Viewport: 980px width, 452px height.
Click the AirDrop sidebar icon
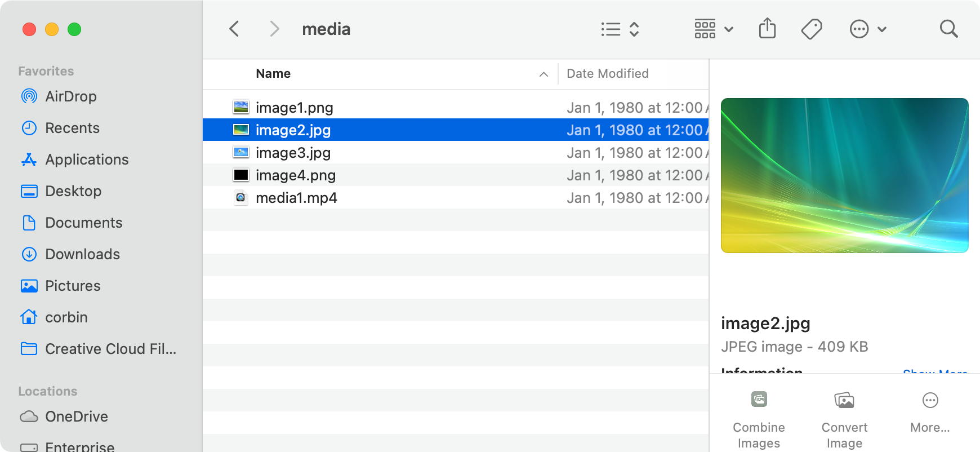click(x=29, y=96)
